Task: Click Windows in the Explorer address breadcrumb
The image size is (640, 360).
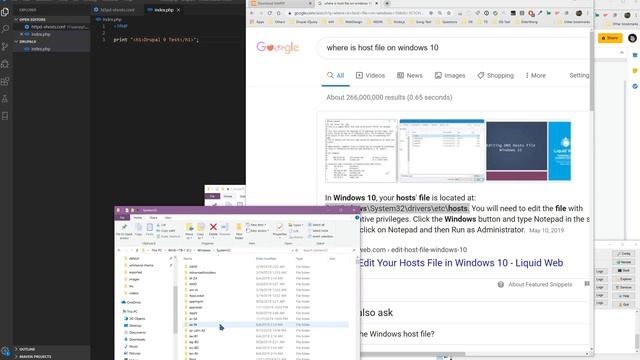Action: 204,250
